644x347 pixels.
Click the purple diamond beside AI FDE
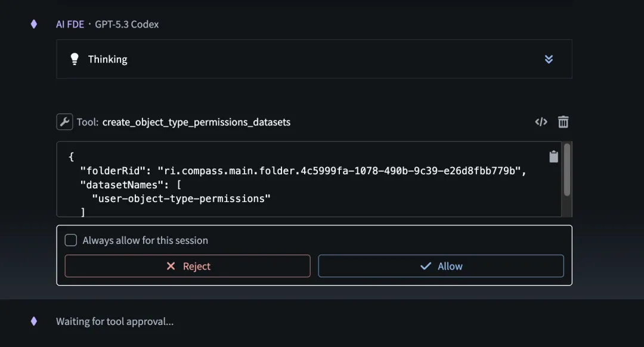(34, 24)
